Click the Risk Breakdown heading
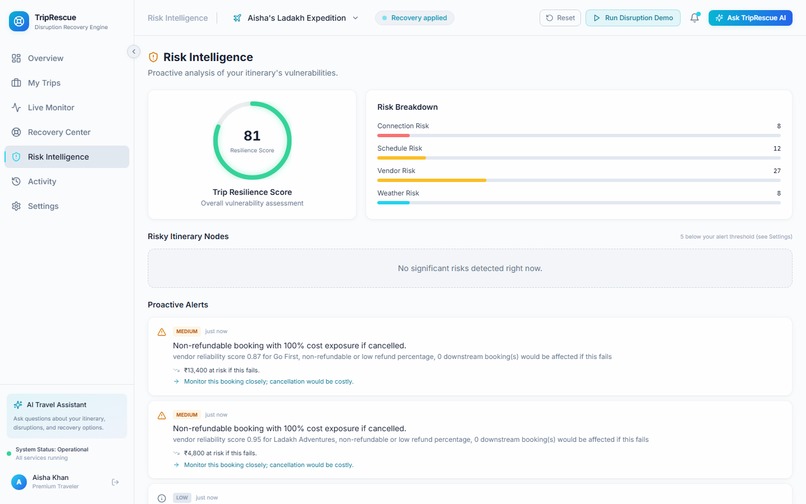Screen dimensions: 806x504 (408, 107)
